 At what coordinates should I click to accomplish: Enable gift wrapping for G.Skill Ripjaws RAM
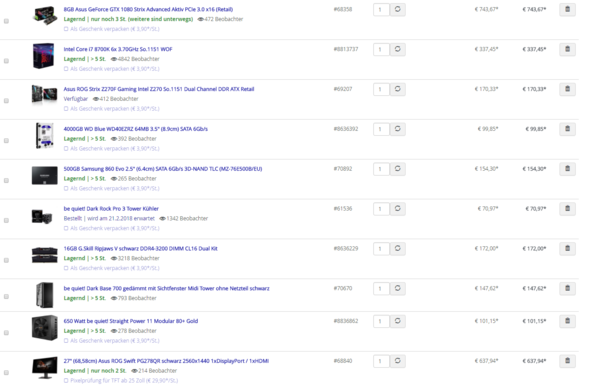(x=66, y=268)
